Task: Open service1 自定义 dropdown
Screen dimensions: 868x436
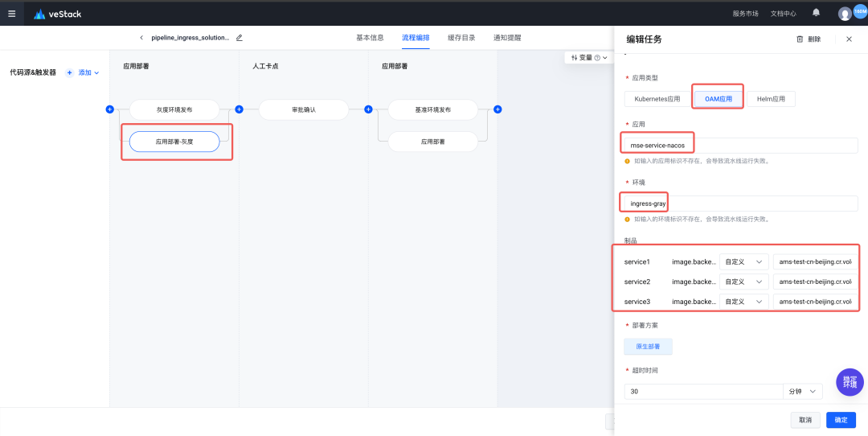Action: pyautogui.click(x=744, y=261)
